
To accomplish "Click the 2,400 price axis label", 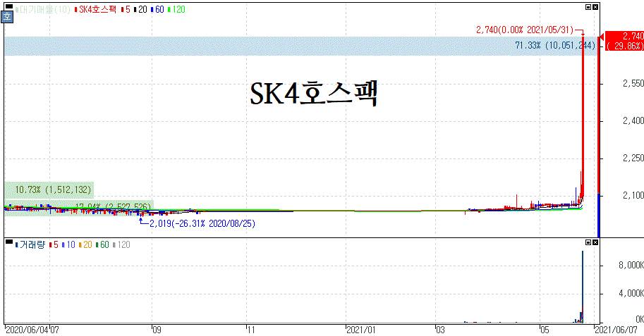I will (x=633, y=121).
